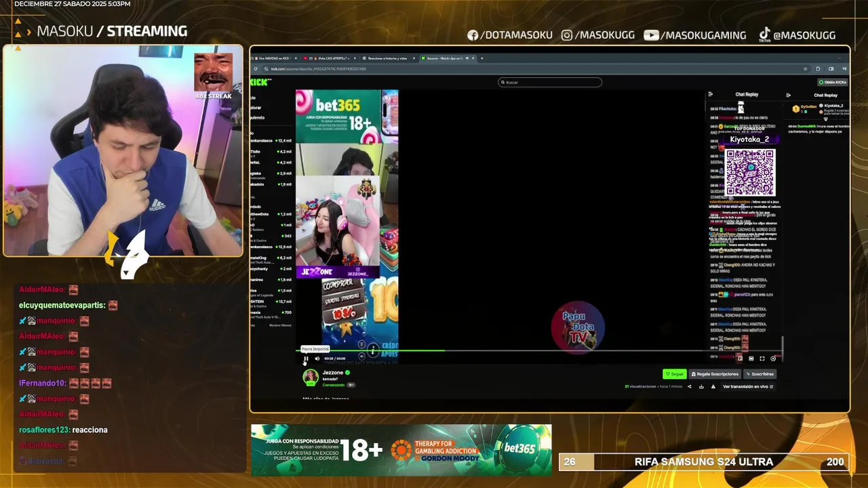Screen dimensions: 868x488
Task: Open the browser extensions icon
Action: (818, 68)
